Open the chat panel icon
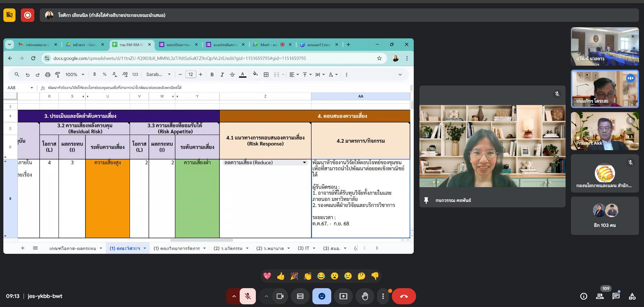 pos(616,296)
